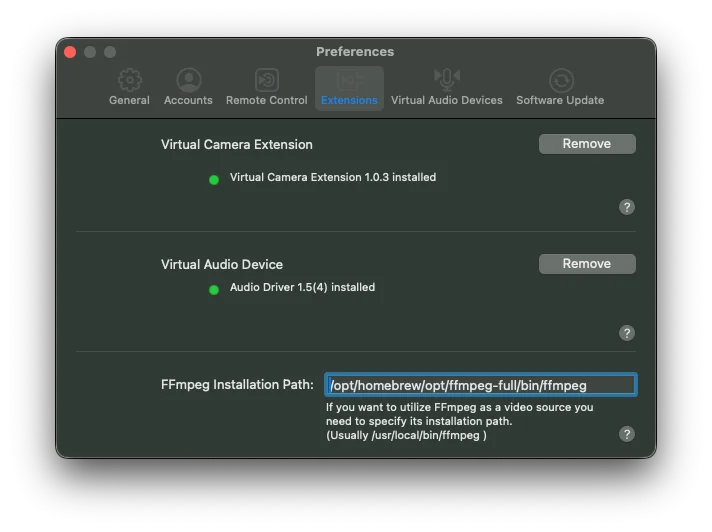Screen dimensions: 712x532
Task: Click the green status dot for Virtual Camera Extension
Action: click(214, 180)
